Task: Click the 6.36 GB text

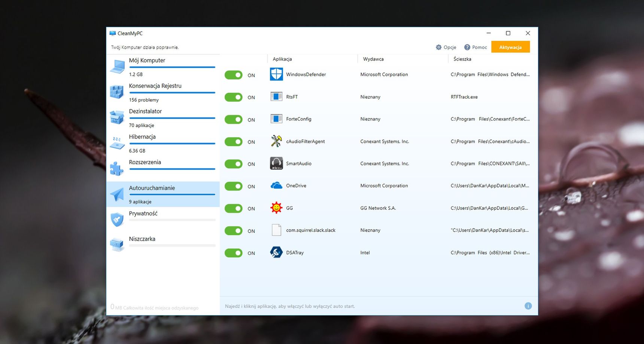Action: click(x=137, y=151)
